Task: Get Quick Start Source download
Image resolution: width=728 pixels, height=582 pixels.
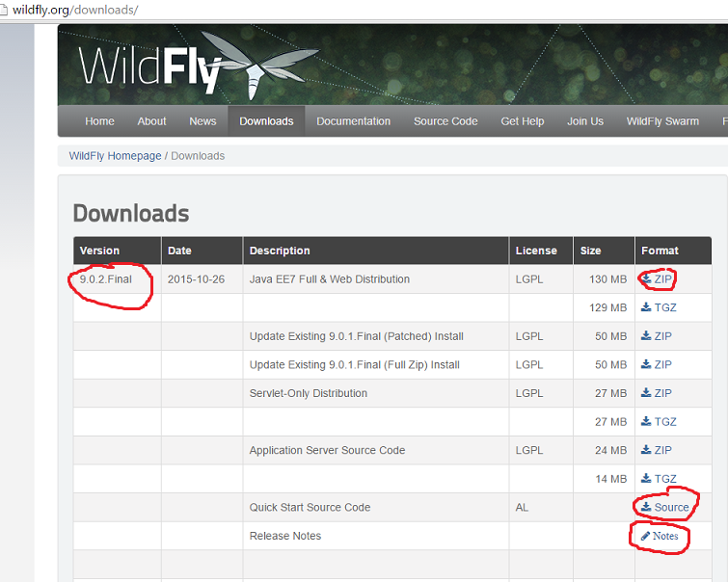Action: [x=665, y=507]
